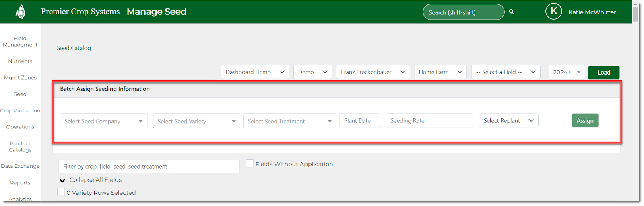
Task: Go to Data Exchange
Action: click(x=20, y=166)
